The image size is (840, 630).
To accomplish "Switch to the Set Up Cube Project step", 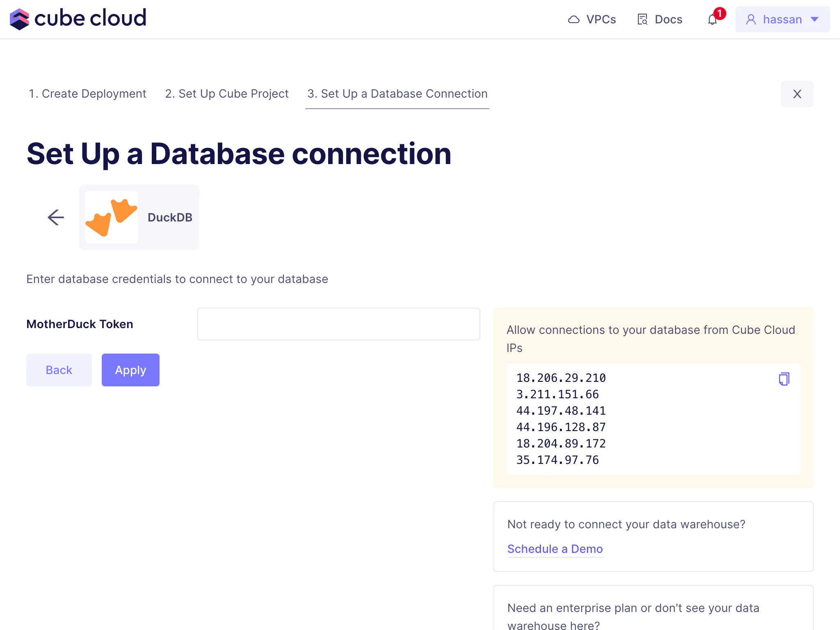I will (227, 94).
